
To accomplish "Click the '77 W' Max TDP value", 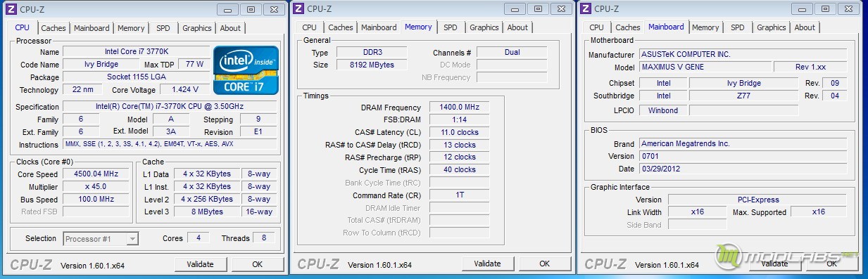I will tap(194, 64).
